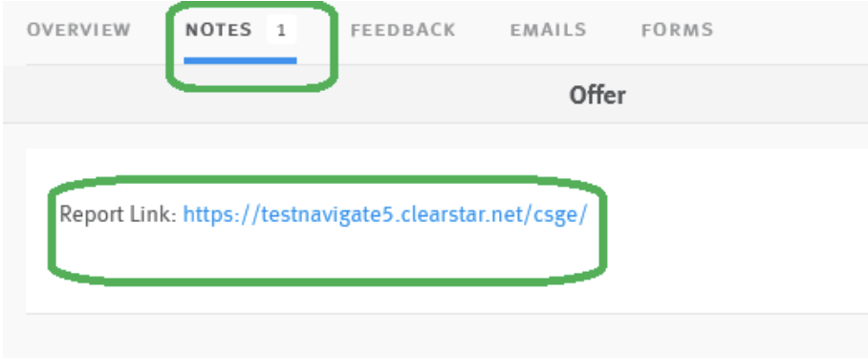The height and width of the screenshot is (358, 868).
Task: Click the Offer section header
Action: tap(597, 96)
